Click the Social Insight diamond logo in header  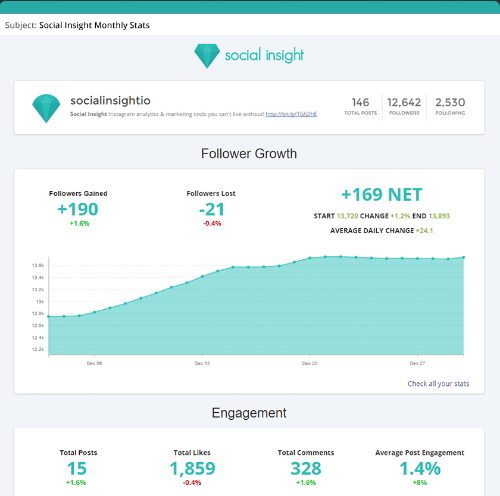[207, 56]
